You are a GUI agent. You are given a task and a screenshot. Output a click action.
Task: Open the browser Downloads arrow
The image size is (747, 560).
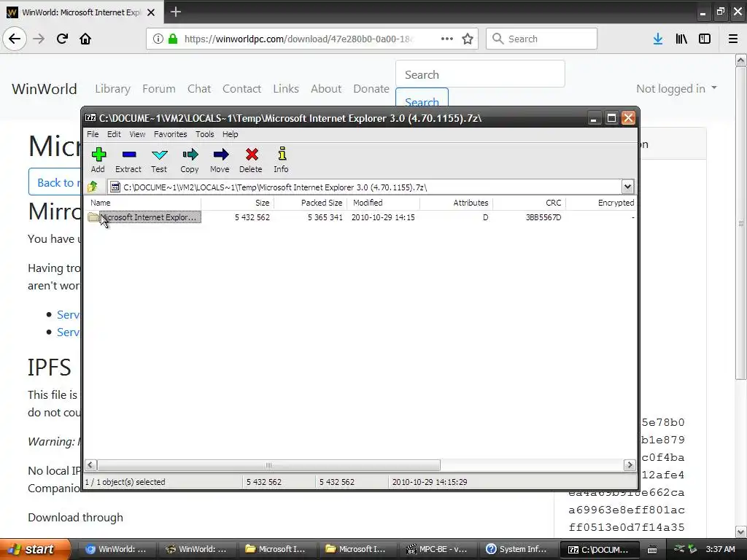click(x=658, y=39)
